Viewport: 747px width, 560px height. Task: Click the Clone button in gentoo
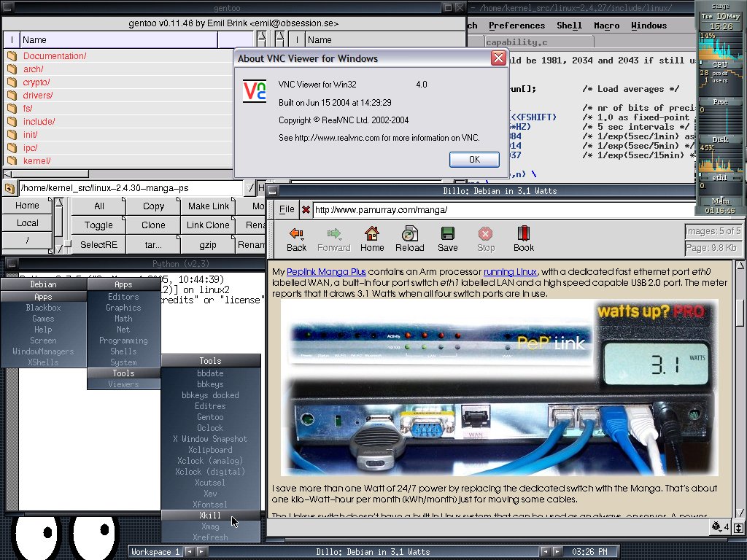click(153, 225)
